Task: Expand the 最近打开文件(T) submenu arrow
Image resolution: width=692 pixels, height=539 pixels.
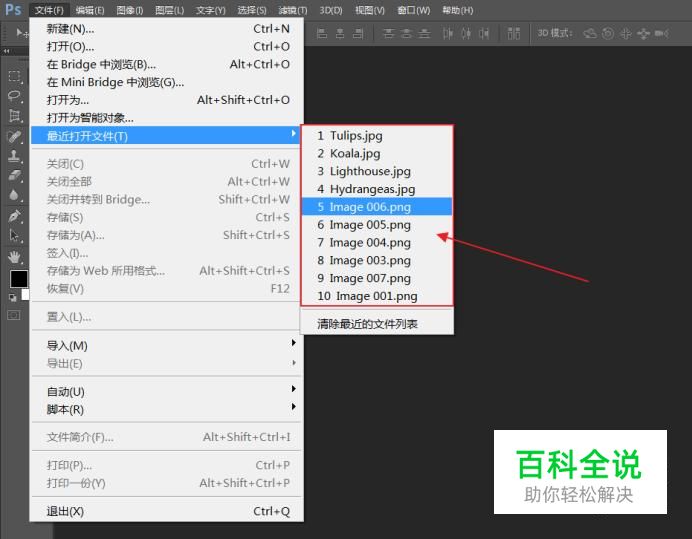Action: pos(293,134)
